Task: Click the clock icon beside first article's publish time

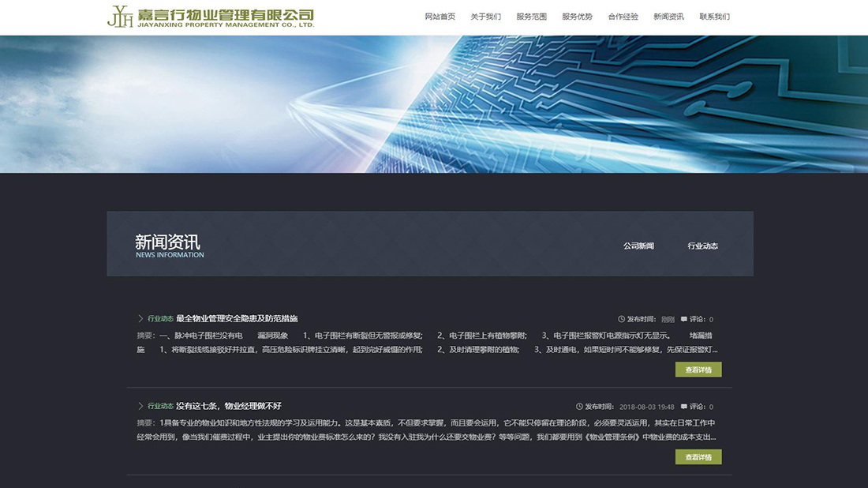Action: pos(623,319)
